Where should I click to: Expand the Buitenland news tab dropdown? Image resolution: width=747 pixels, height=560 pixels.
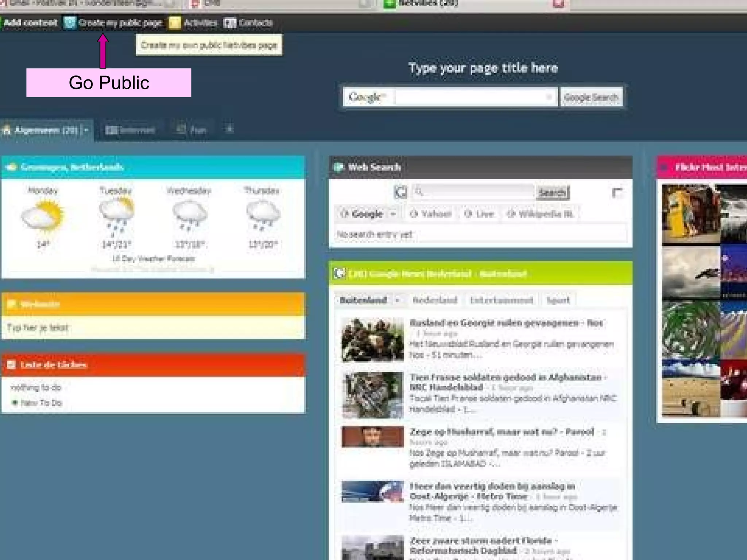coord(398,300)
